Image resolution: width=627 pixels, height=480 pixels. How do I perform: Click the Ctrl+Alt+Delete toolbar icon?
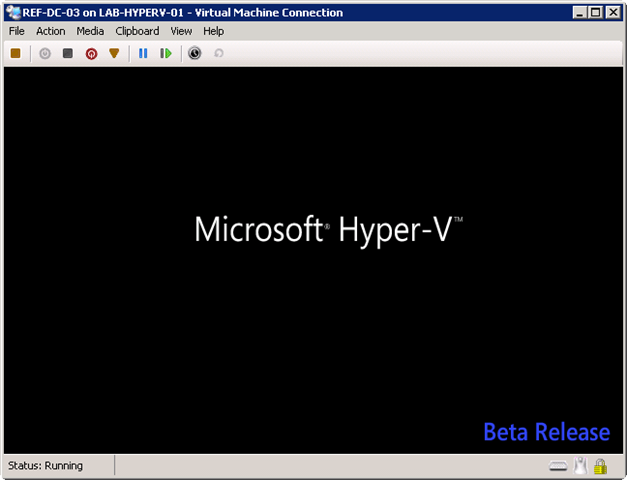click(x=16, y=53)
